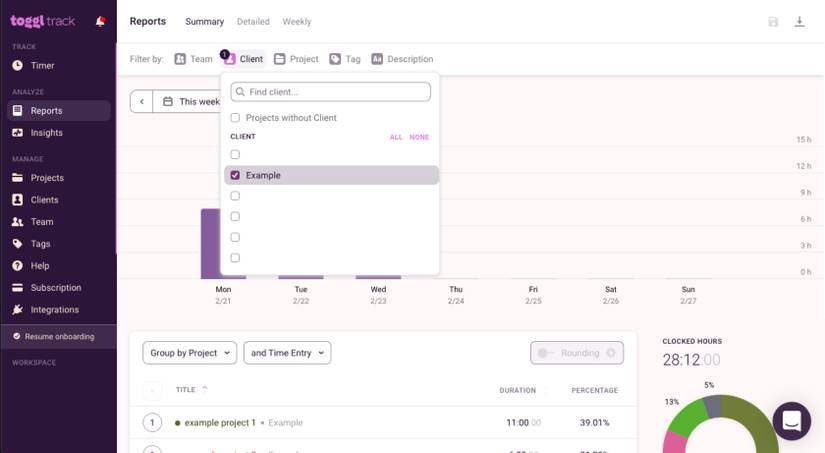Close the Client filter dropdown
This screenshot has width=825, height=453.
[244, 59]
